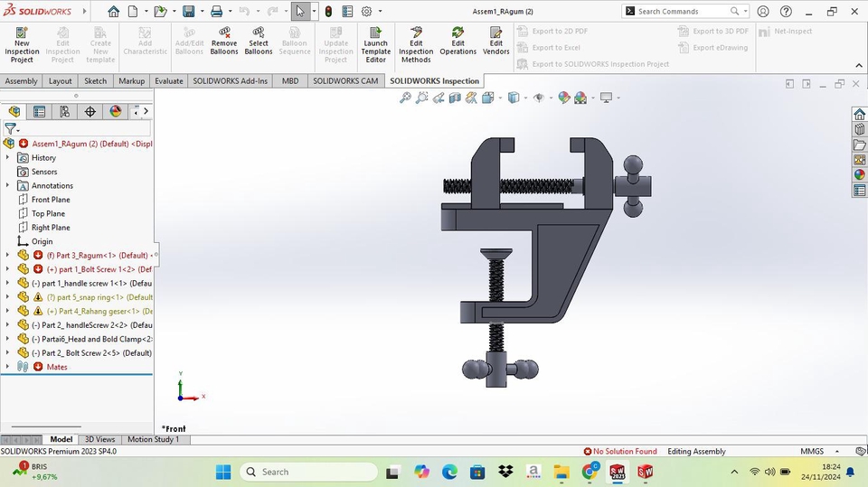
Task: Open Edit Vendors
Action: pos(496,41)
